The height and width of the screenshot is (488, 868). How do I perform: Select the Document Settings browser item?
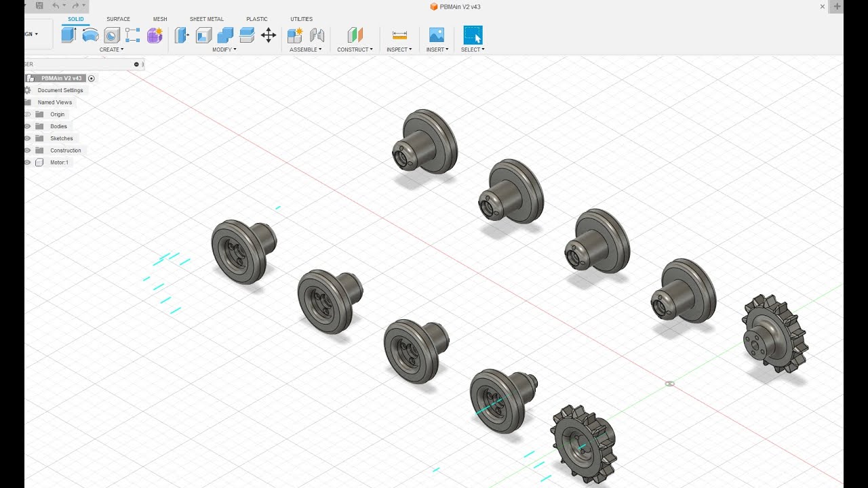coord(60,90)
